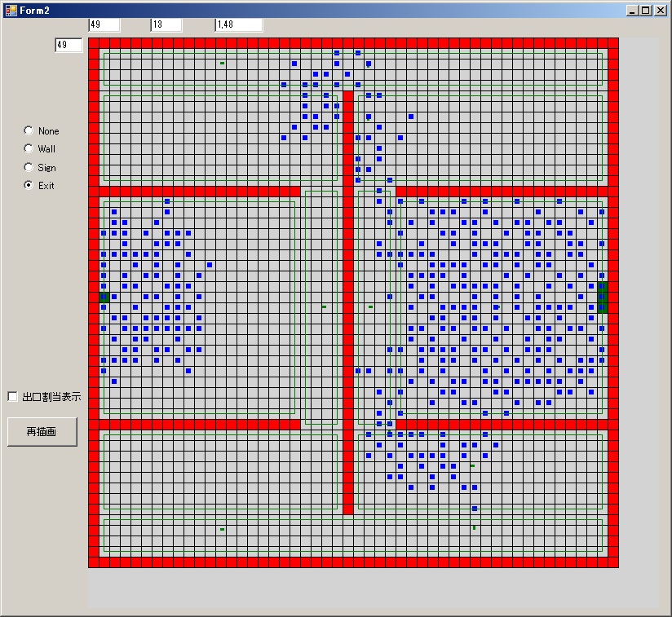Click the 49 field above the radio buttons
672x617 pixels.
pos(69,45)
